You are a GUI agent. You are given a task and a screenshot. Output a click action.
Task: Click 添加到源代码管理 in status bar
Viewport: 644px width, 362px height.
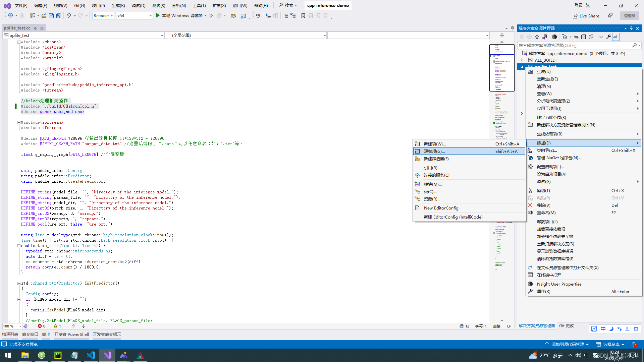click(x=568, y=344)
